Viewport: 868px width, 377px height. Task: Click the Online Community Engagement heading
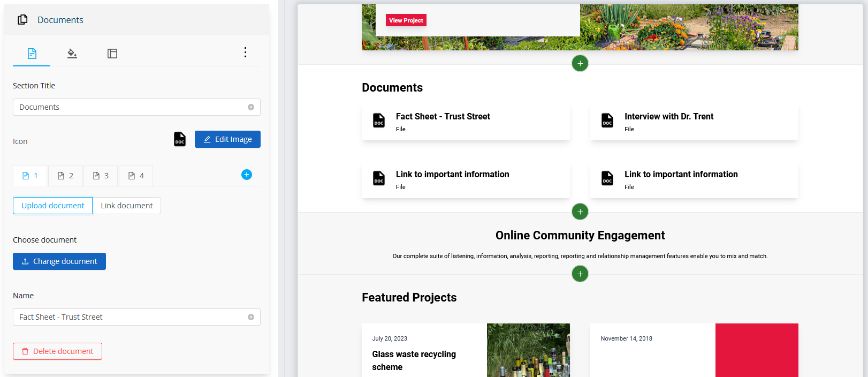580,236
